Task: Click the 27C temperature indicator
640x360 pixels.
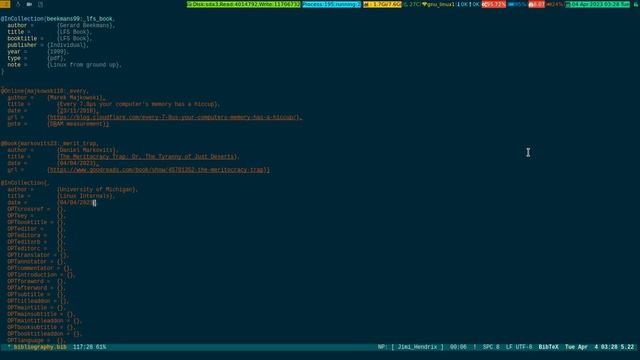Action: click(411, 4)
